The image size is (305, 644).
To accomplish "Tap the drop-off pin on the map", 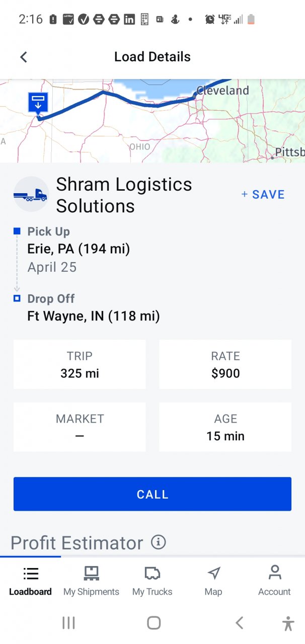I will click(38, 103).
